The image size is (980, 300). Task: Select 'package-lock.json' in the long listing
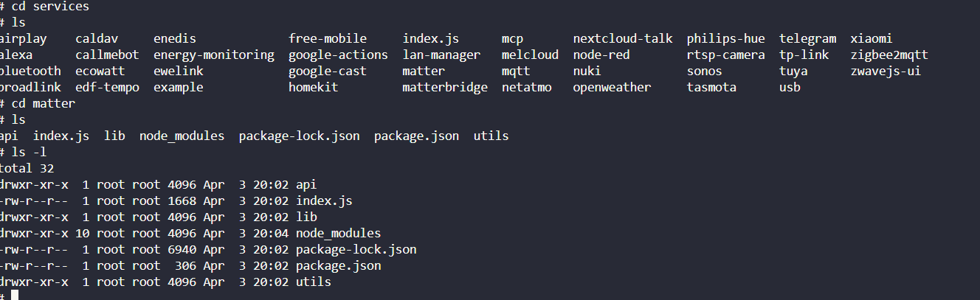tap(356, 250)
